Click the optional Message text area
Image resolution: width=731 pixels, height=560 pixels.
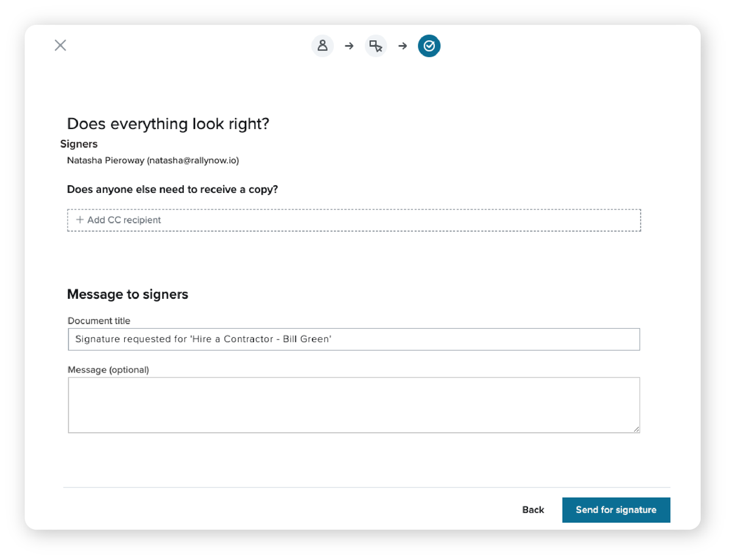click(354, 405)
